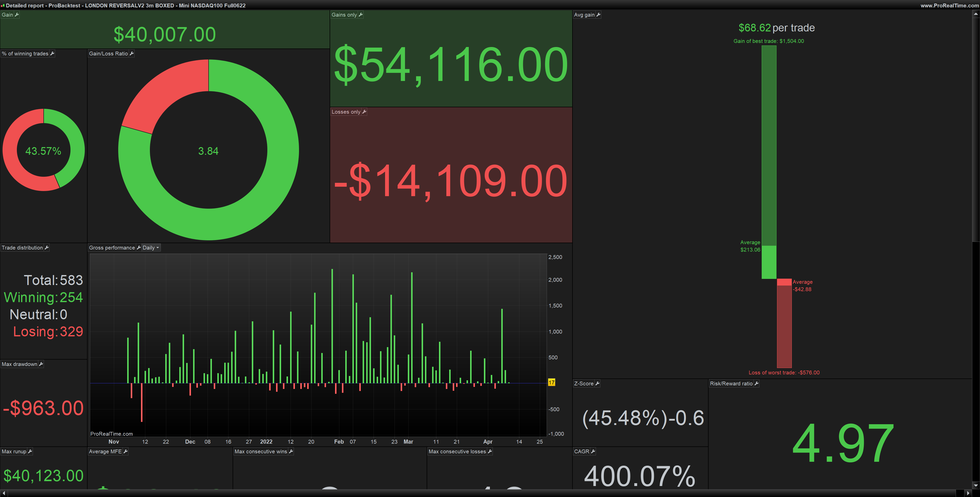Open Gross performance wrench settings
This screenshot has height=497, width=980.
[138, 247]
